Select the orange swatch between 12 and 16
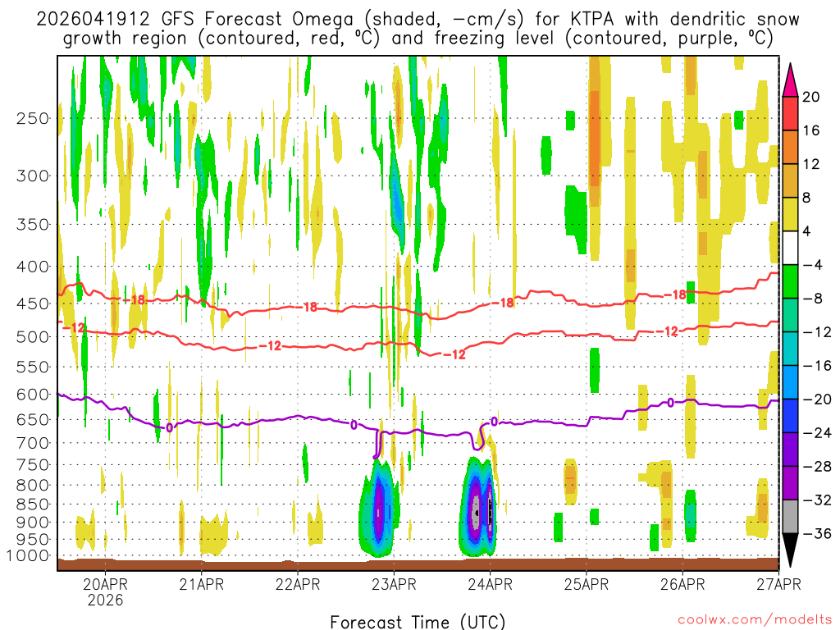The height and width of the screenshot is (630, 840). 792,147
